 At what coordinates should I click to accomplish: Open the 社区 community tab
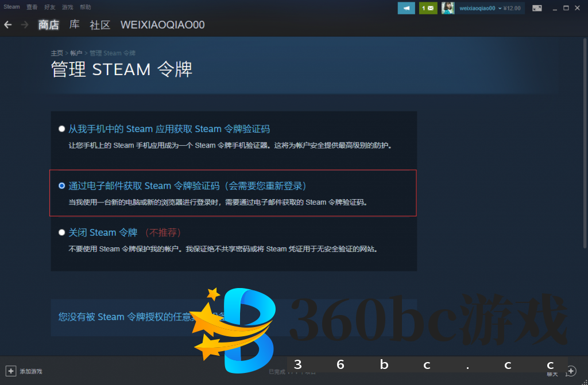pos(99,25)
